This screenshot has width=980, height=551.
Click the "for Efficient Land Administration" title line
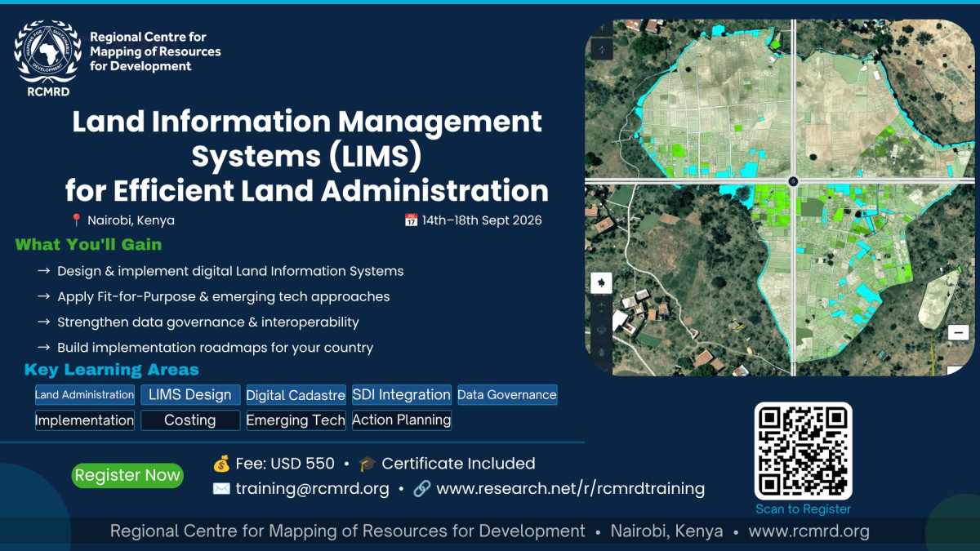click(307, 190)
